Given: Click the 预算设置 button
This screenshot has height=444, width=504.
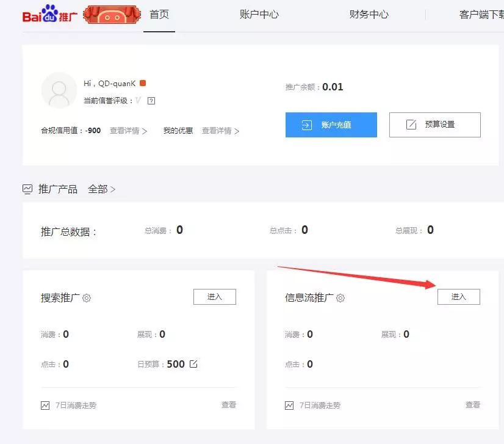Looking at the screenshot, I should point(434,125).
